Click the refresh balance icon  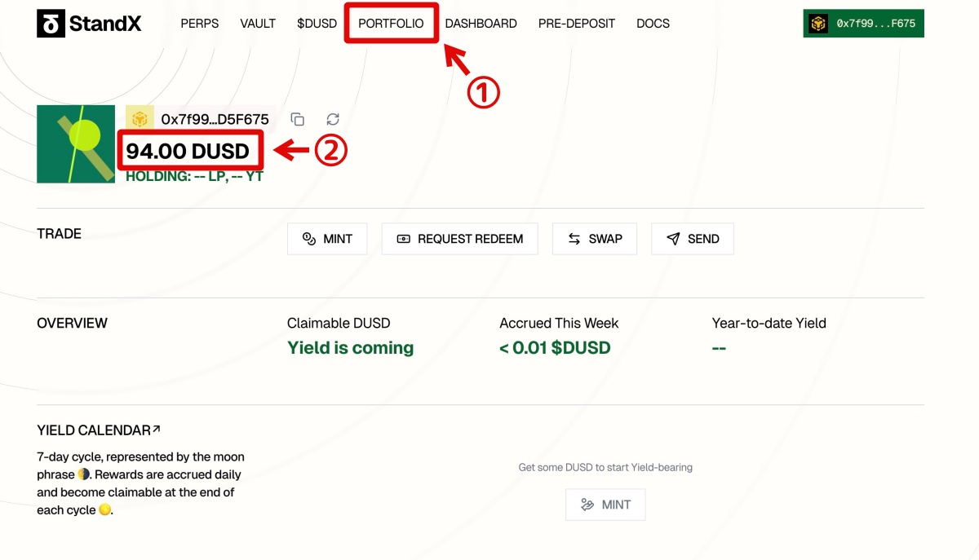coord(333,120)
